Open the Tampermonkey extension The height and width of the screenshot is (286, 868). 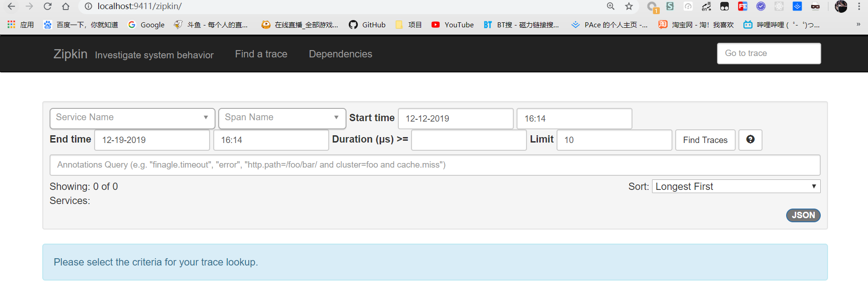(724, 6)
